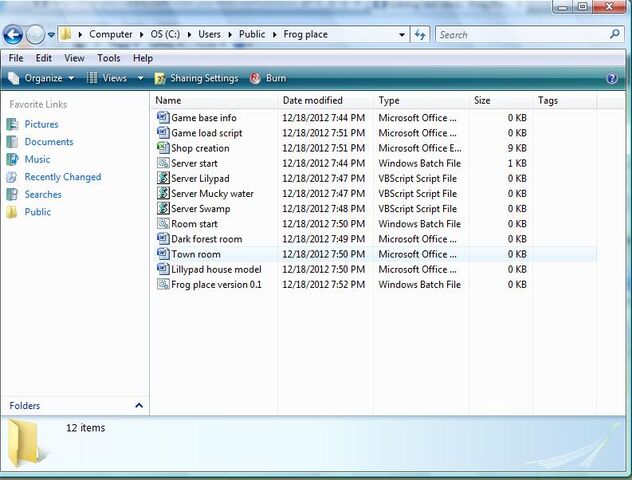Select the Lillypad house model icon
This screenshot has width=632, height=480.
[x=163, y=269]
